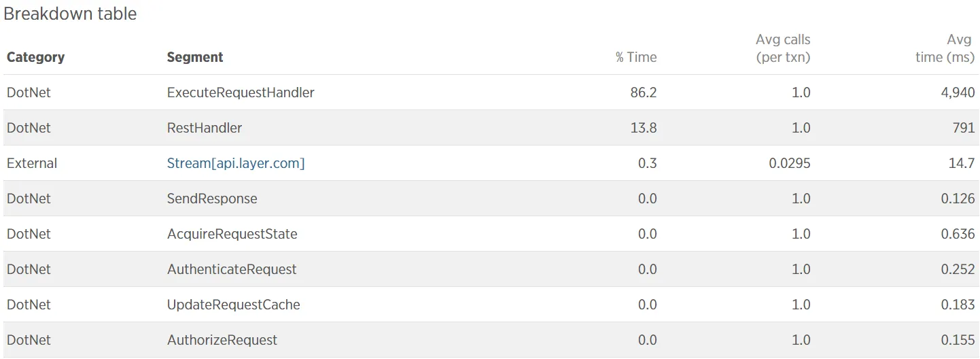Click the 86.2 percent time value
The image size is (980, 359).
(x=644, y=92)
